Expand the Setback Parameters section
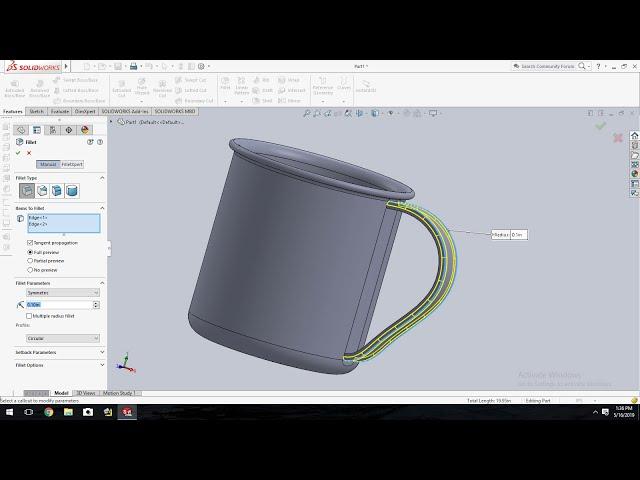Viewport: 640px width, 480px height. click(60, 352)
